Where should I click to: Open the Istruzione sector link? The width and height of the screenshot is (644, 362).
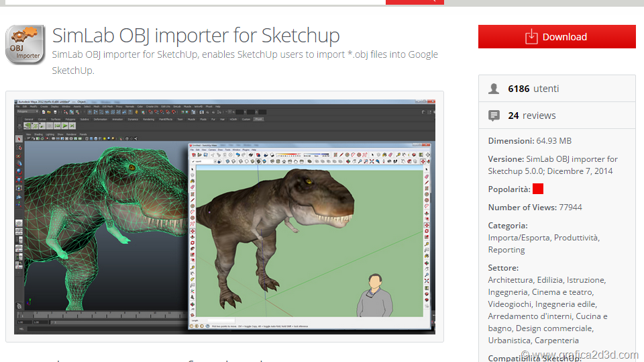click(x=586, y=280)
